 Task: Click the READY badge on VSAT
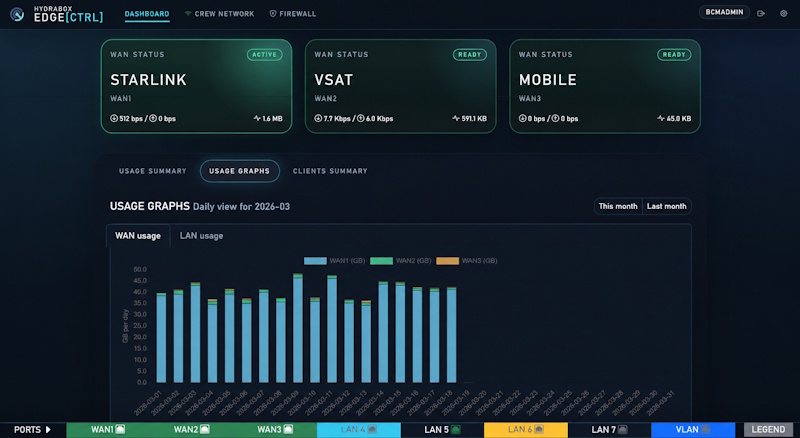click(x=469, y=55)
